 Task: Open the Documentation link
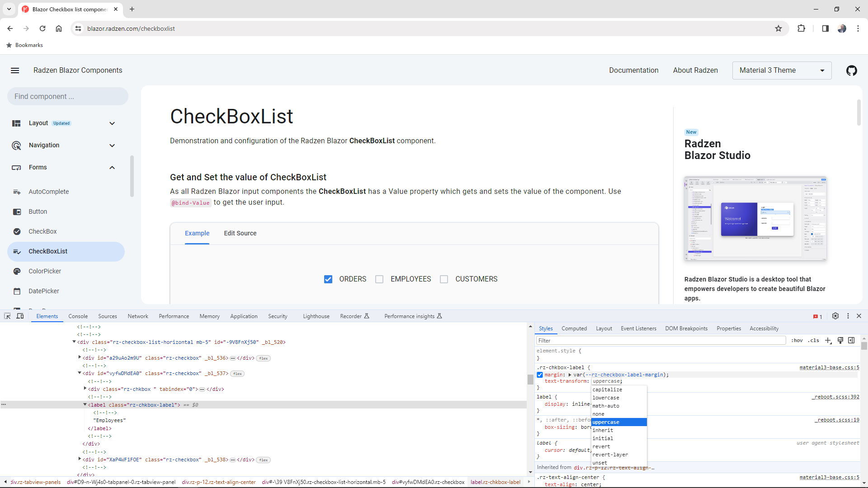pyautogui.click(x=633, y=70)
